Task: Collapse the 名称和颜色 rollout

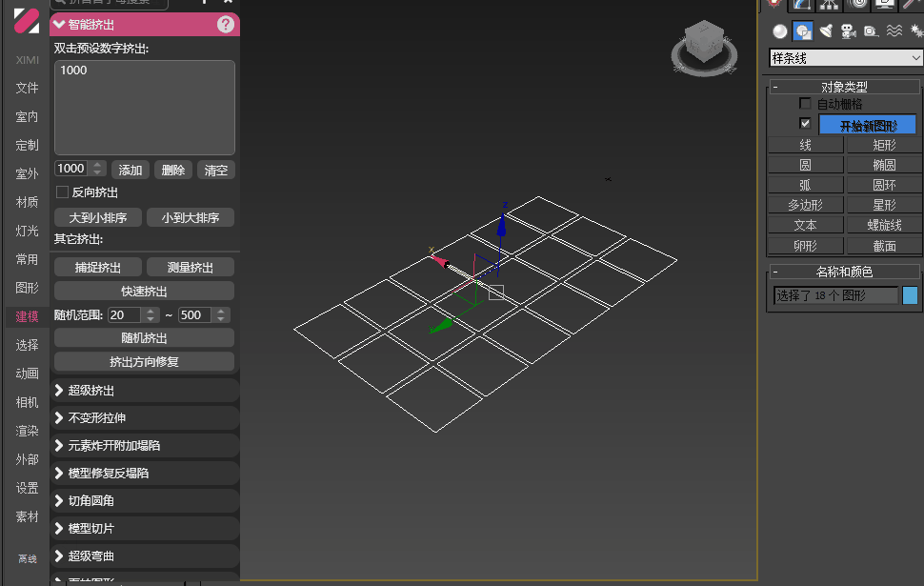Action: click(844, 272)
